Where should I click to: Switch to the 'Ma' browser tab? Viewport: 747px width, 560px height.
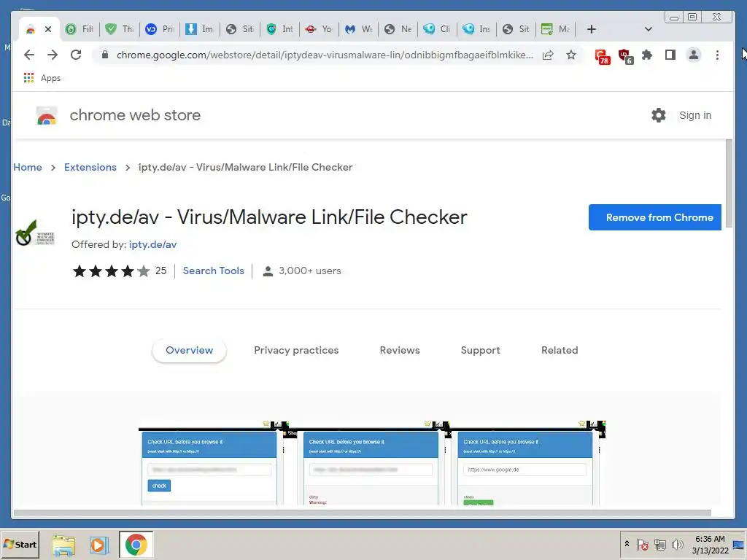coord(556,29)
